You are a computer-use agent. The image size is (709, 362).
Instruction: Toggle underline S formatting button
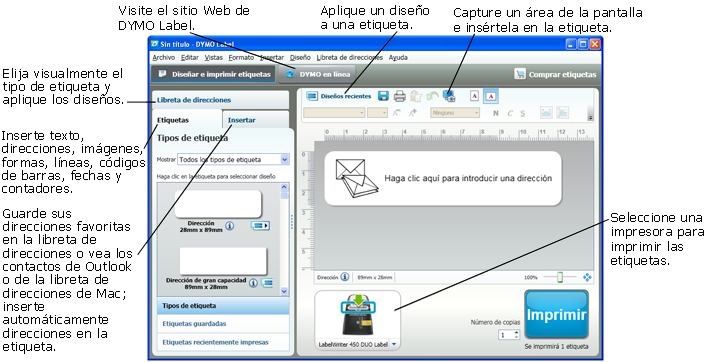tap(523, 113)
